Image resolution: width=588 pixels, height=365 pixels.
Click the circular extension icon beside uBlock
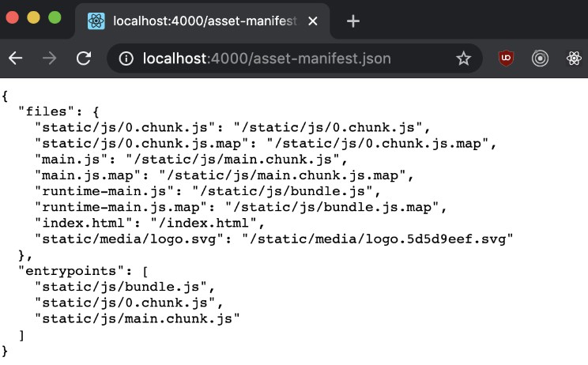[x=541, y=58]
